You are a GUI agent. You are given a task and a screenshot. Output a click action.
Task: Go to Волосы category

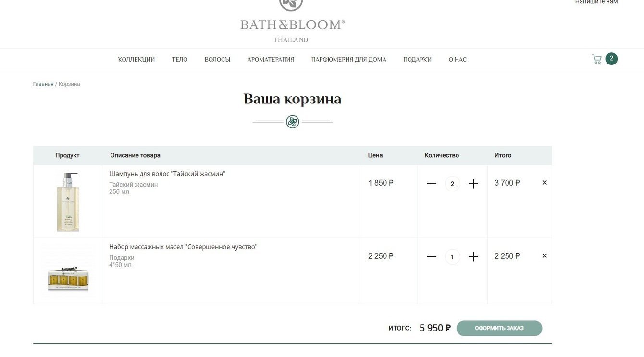217,60
